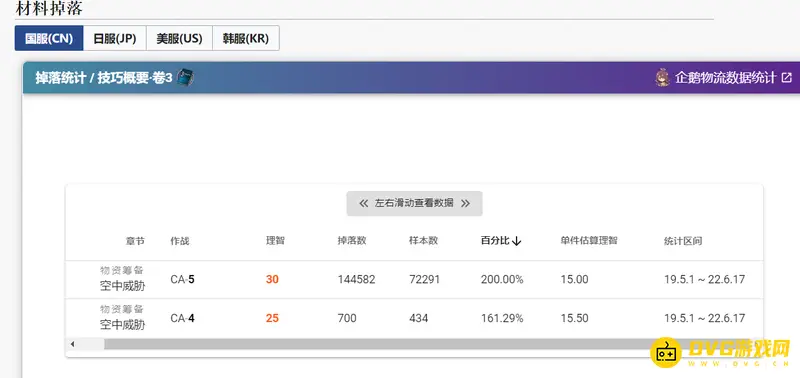800x378 pixels.
Task: Click the penguin logistics mascot avatar icon
Action: coord(662,78)
